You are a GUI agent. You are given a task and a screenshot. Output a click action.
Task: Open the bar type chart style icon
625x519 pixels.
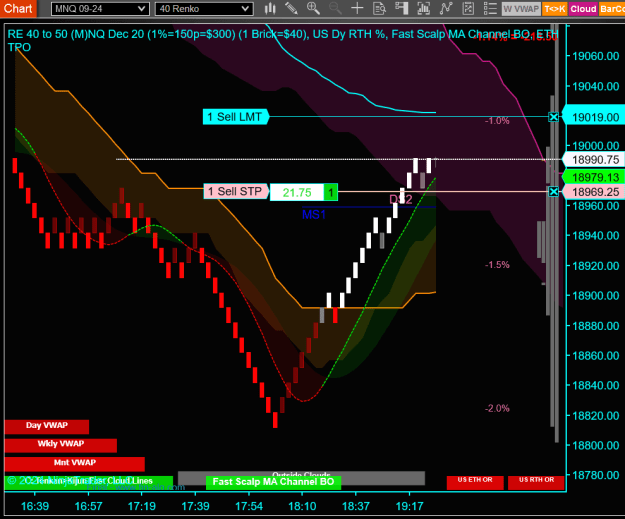pos(270,8)
